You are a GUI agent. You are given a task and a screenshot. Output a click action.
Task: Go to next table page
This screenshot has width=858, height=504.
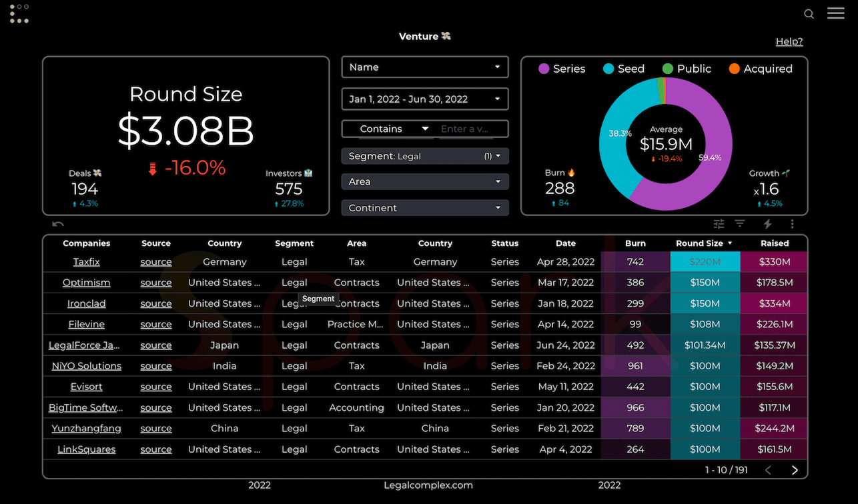click(795, 470)
